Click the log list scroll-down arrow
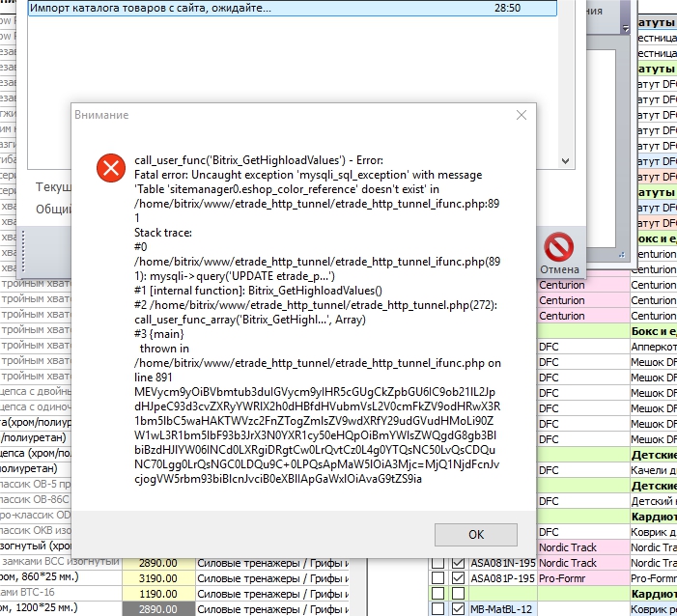The width and height of the screenshot is (677, 616). tap(565, 161)
